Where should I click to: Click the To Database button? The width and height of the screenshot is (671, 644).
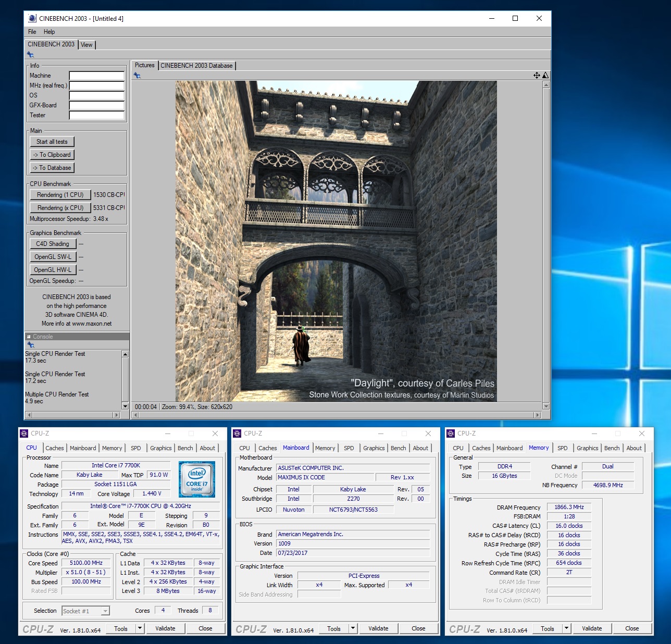(x=52, y=168)
